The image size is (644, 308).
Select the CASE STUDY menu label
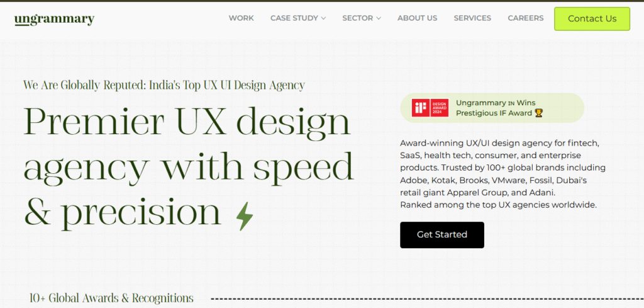(294, 18)
